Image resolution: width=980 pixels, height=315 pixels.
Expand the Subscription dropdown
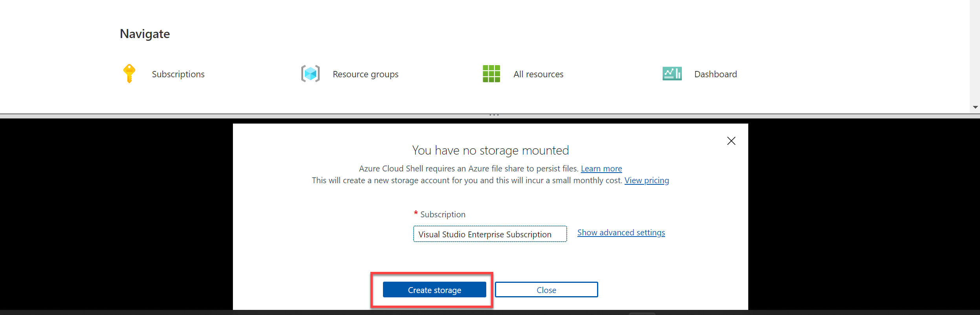click(x=489, y=234)
